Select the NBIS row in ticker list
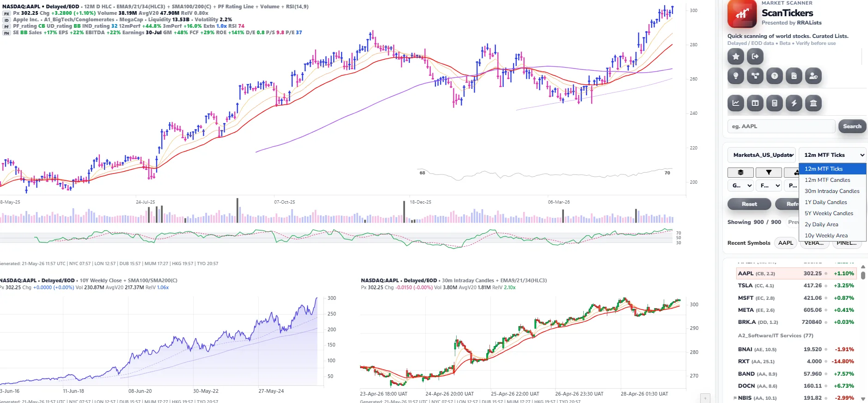Image resolution: width=868 pixels, height=403 pixels. coord(796,398)
